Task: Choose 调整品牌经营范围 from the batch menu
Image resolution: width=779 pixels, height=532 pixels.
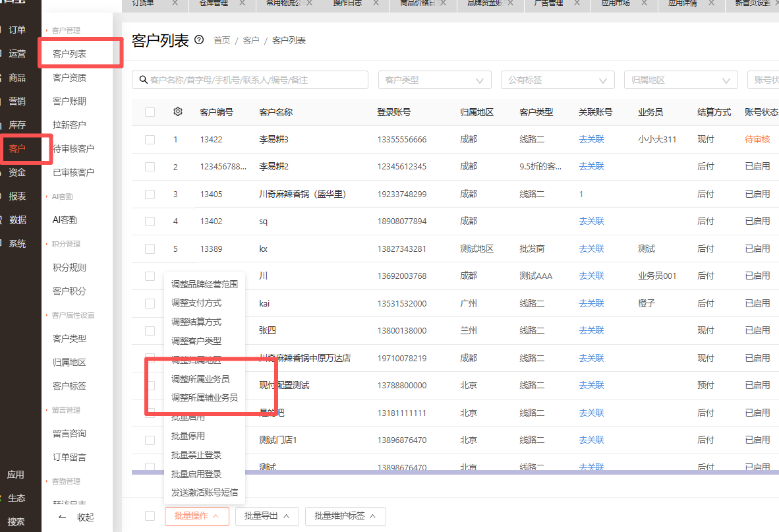Action: tap(205, 284)
